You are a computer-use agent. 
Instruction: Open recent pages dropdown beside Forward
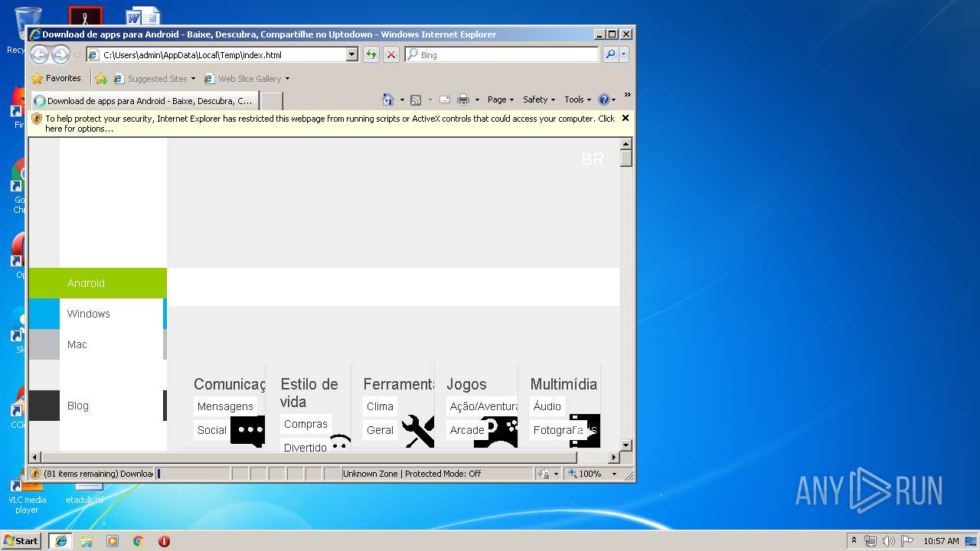(x=77, y=55)
